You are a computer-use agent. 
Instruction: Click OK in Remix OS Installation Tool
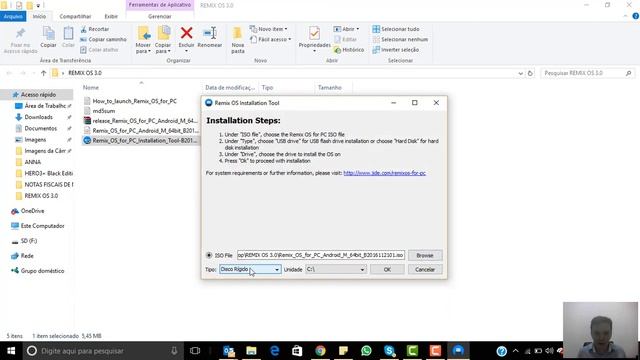click(x=387, y=269)
